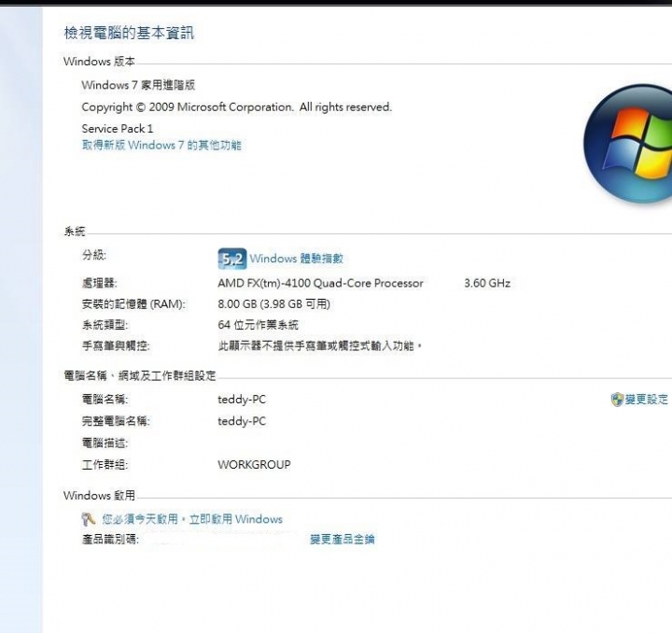The width and height of the screenshot is (672, 633).
Task: Click the WORKGROUP value
Action: (254, 465)
